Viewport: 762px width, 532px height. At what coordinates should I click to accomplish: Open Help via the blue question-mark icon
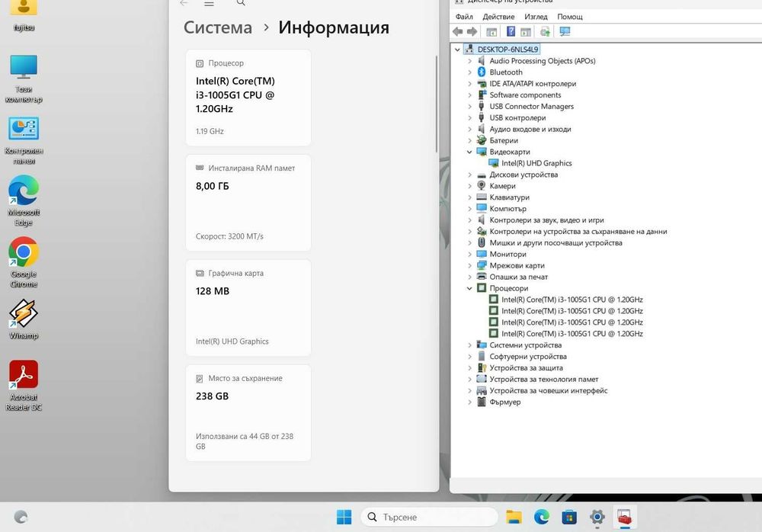[x=511, y=31]
